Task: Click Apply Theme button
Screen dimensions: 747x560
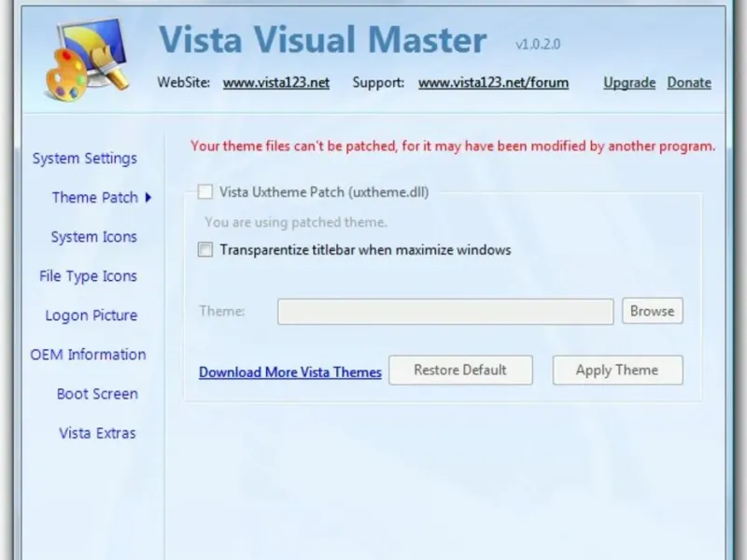Action: coord(617,370)
